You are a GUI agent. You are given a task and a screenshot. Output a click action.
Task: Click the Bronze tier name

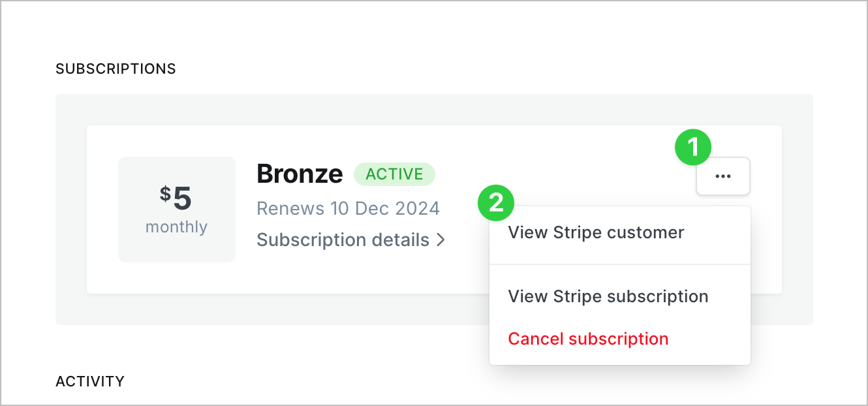(300, 174)
